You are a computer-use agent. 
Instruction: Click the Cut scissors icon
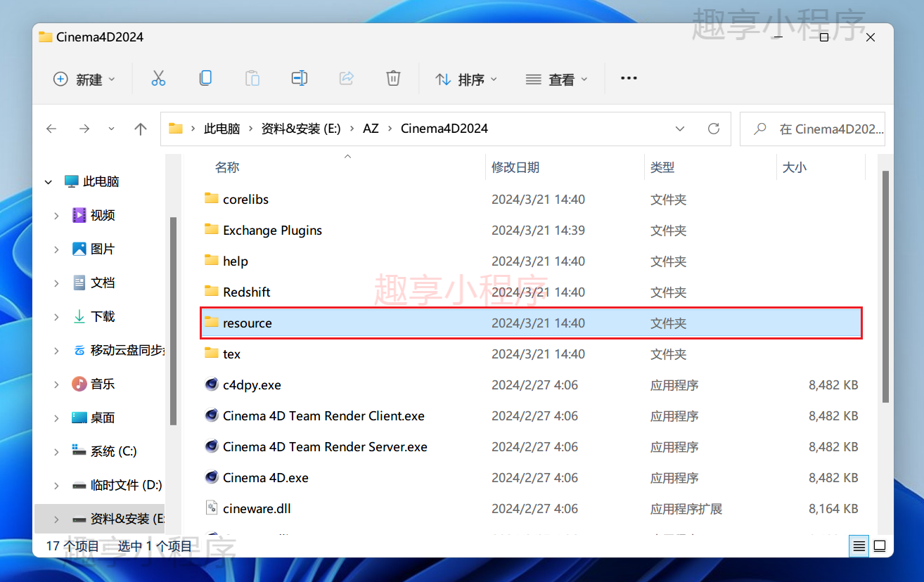point(158,79)
